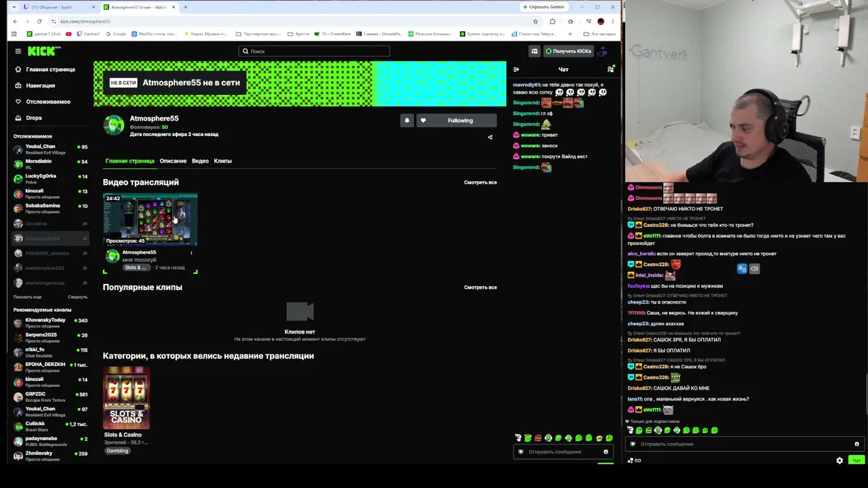
Task: Click Свернуть in followed list
Action: pos(77,297)
